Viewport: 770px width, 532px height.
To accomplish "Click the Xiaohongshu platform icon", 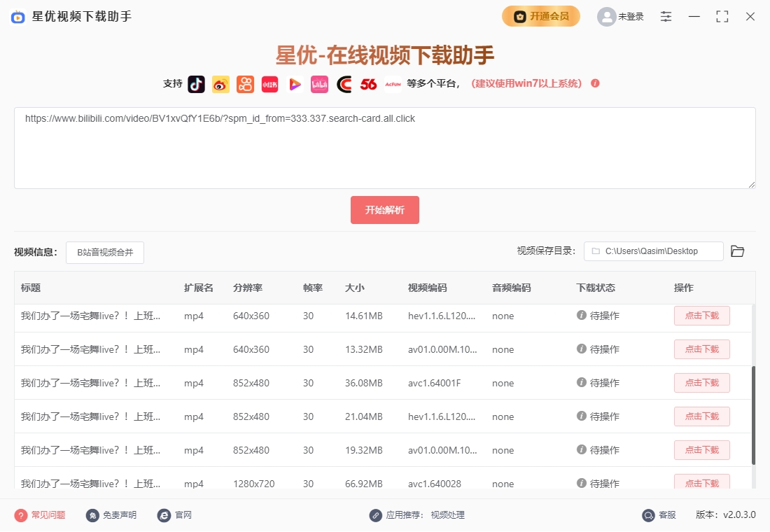I will [x=270, y=84].
